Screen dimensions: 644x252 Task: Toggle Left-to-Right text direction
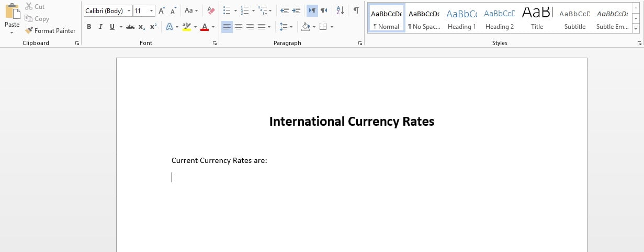tap(312, 10)
